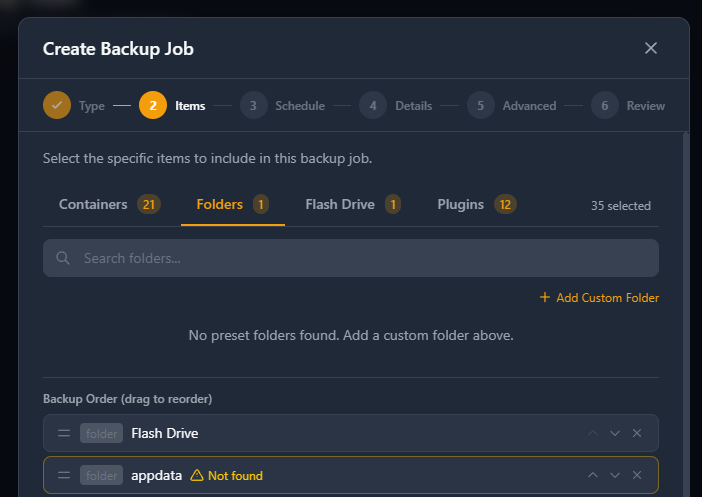Grab the Flash Drive drag handle
Screen dimensions: 702x497
click(x=64, y=433)
